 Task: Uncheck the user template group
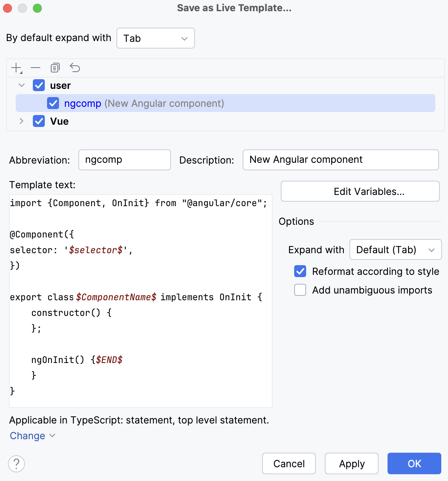(39, 85)
